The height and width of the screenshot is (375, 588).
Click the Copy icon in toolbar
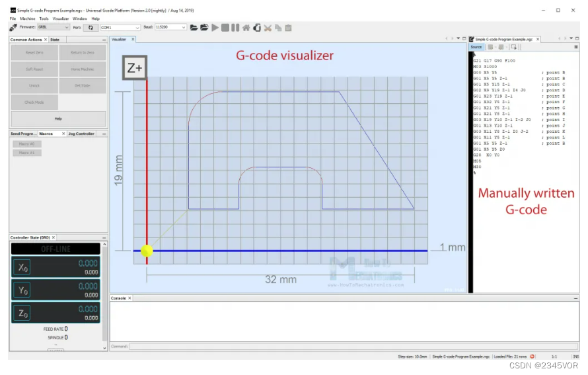click(x=278, y=28)
